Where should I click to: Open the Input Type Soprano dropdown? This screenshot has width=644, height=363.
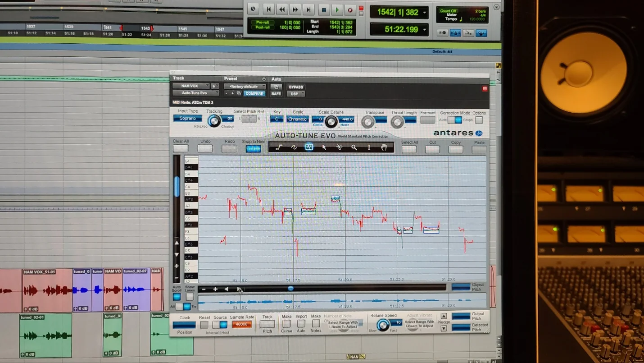[187, 119]
